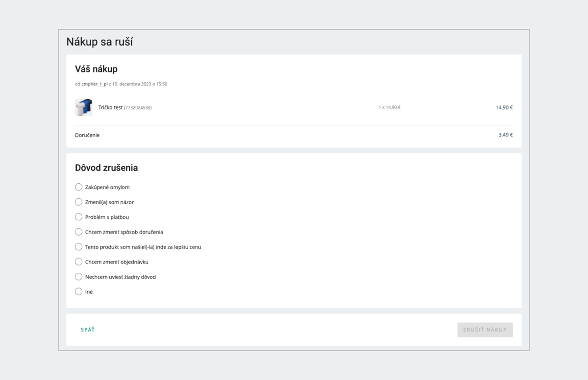
Task: Select the 'Zakúpené omylom' reason
Action: tap(78, 187)
